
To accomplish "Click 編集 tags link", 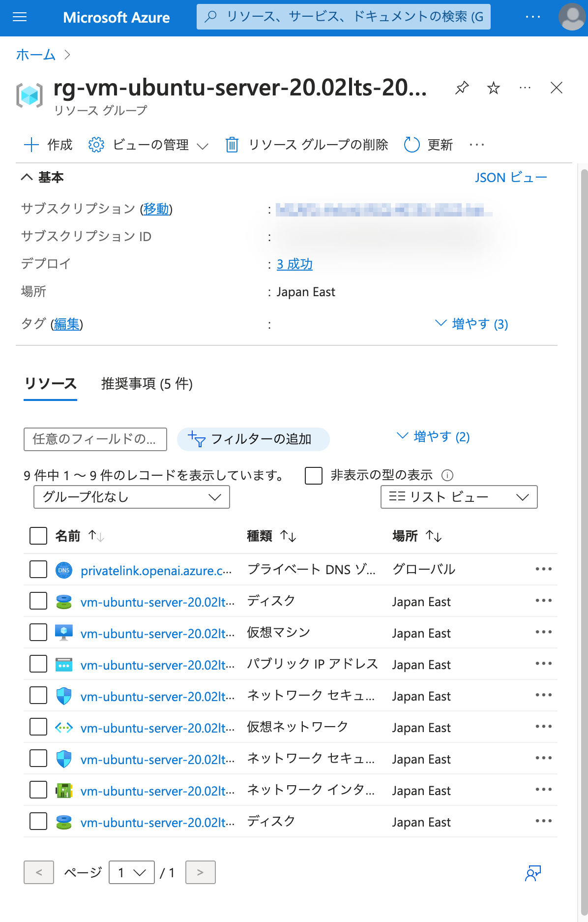I will [x=66, y=324].
